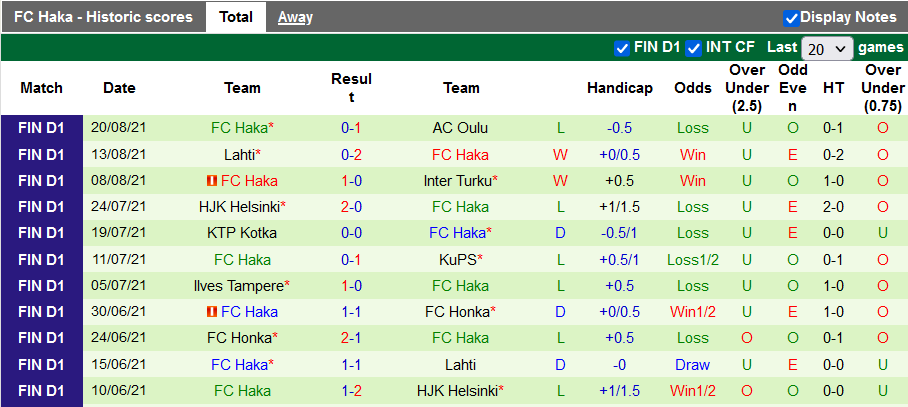This screenshot has width=908, height=407.
Task: Toggle the Display Notes checkbox
Action: tap(791, 17)
